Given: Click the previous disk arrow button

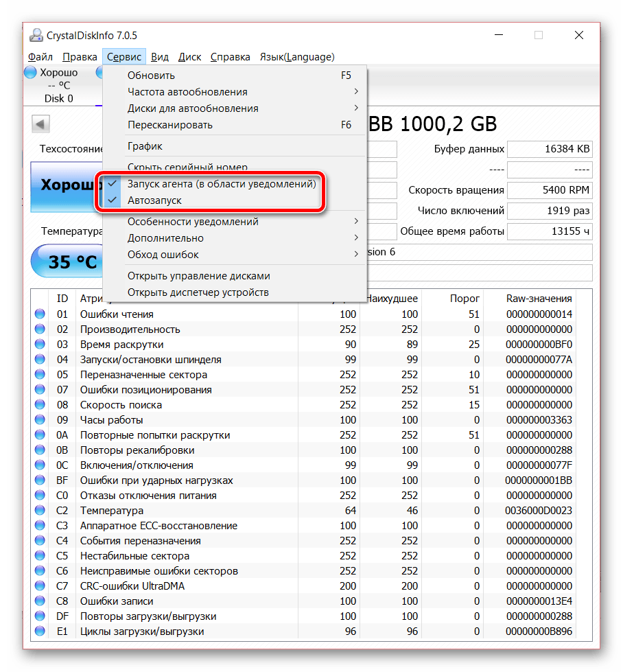Looking at the screenshot, I should pyautogui.click(x=40, y=124).
